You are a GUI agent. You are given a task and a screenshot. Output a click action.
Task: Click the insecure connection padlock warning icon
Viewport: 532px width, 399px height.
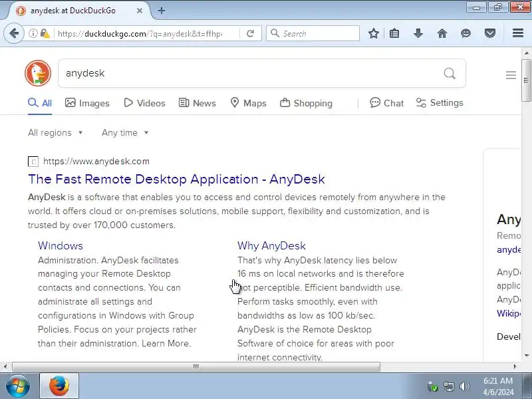[45, 33]
